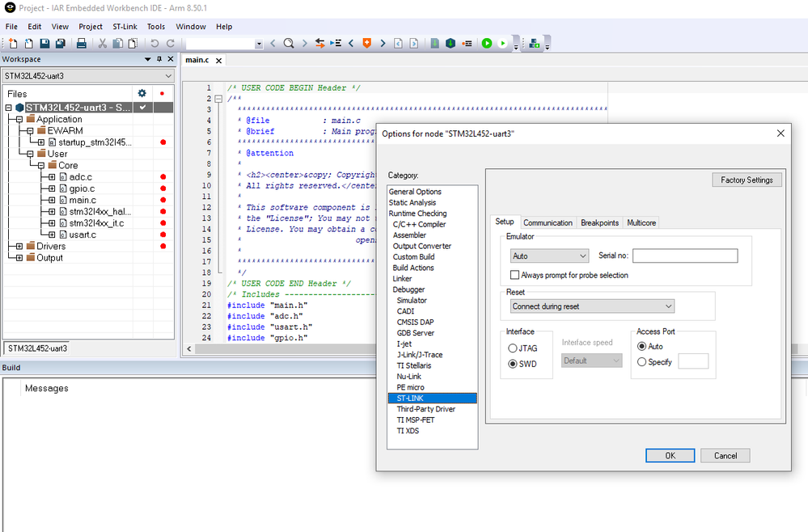Screen dimensions: 808x532
Task: Choose Specify for Access Port
Action: [x=641, y=362]
